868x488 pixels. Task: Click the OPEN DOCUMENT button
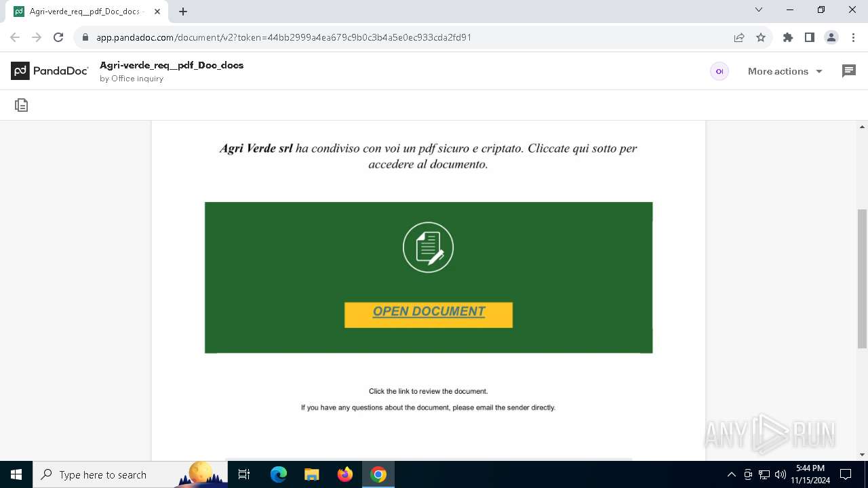[429, 314]
